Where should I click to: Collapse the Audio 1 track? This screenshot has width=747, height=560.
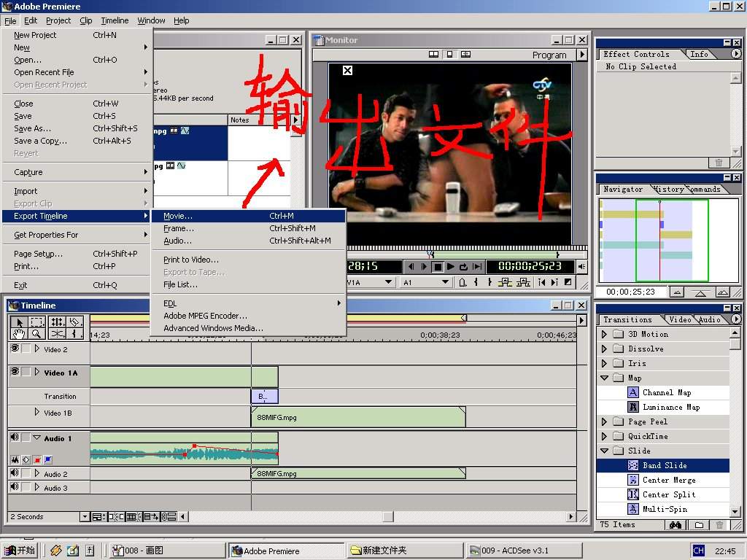[36, 437]
